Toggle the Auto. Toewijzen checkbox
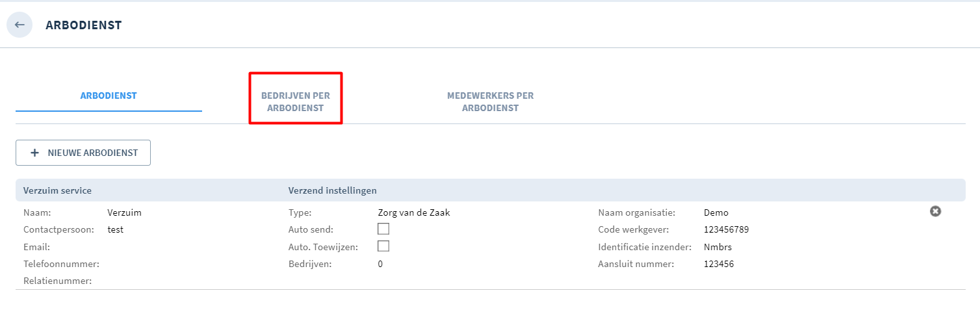 click(383, 246)
